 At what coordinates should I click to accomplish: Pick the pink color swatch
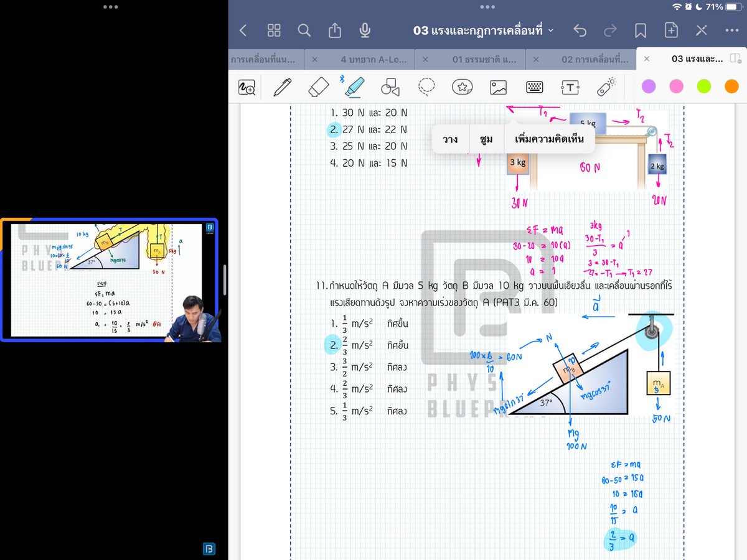pyautogui.click(x=676, y=86)
